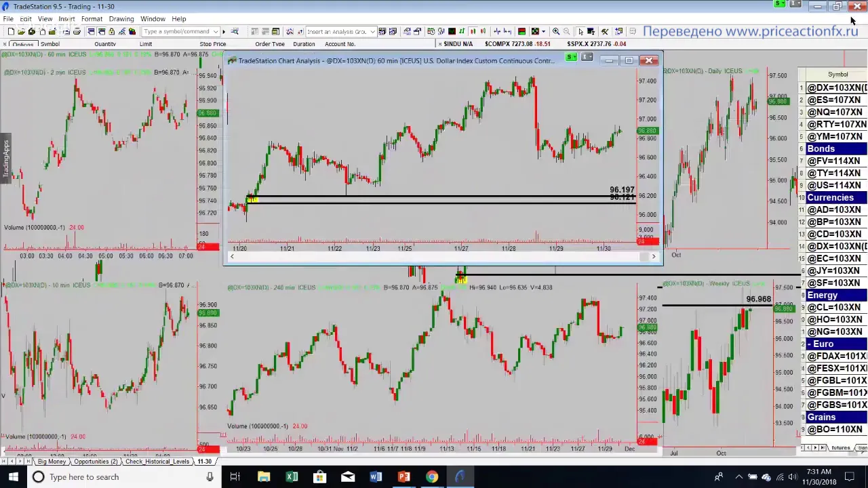Open the Window menu
Image resolution: width=868 pixels, height=488 pixels.
[153, 19]
